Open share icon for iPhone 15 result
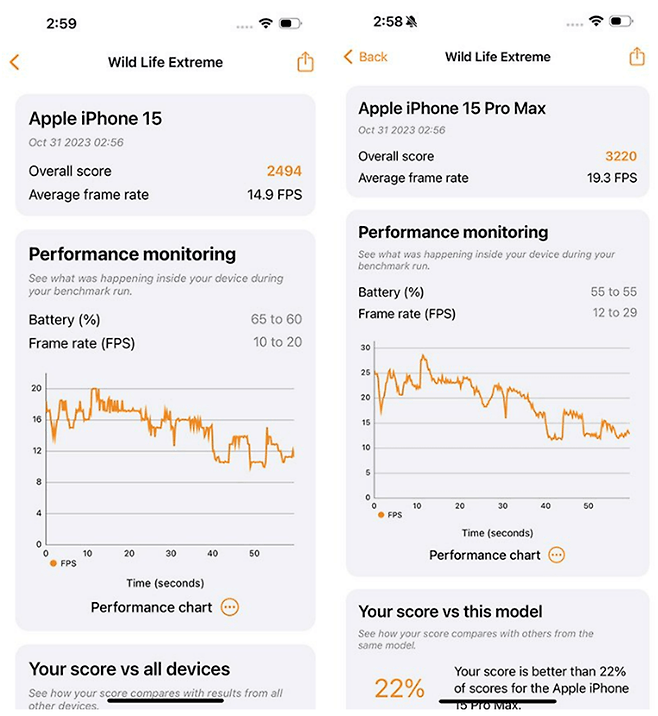658x716 pixels. click(305, 62)
